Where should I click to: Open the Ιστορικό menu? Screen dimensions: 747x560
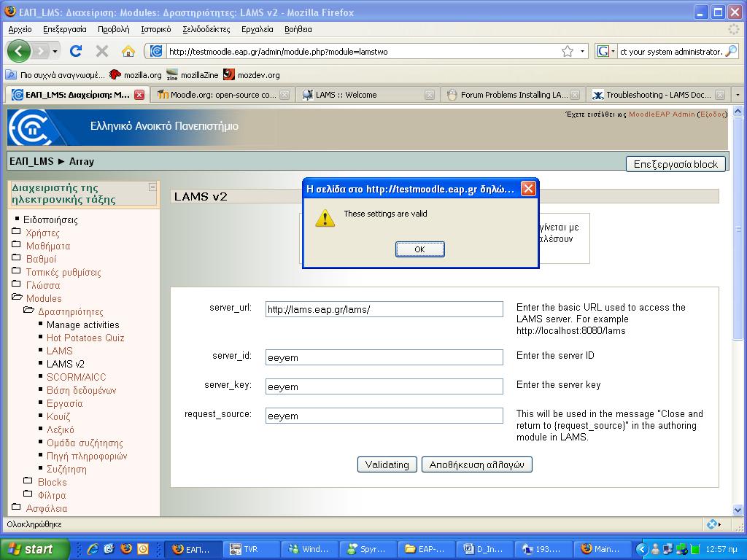click(x=155, y=29)
